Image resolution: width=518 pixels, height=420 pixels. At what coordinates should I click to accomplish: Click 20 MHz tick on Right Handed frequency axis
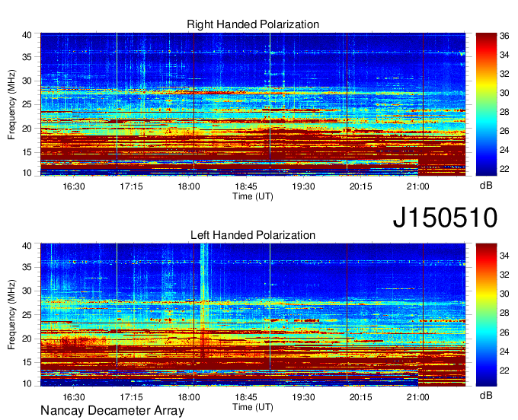point(27,129)
